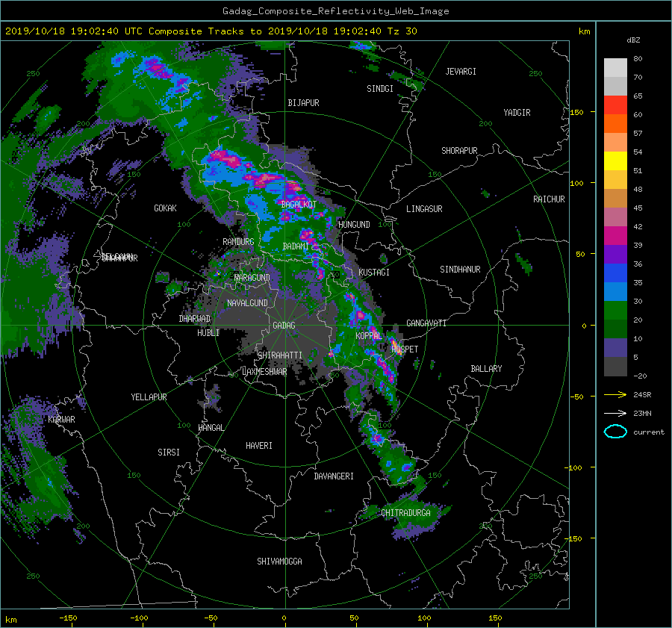Click the NAVALGUND city label

pos(247,303)
